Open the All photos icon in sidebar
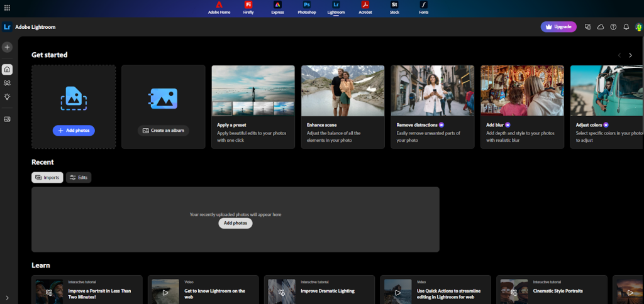This screenshot has width=644, height=304. tap(7, 119)
